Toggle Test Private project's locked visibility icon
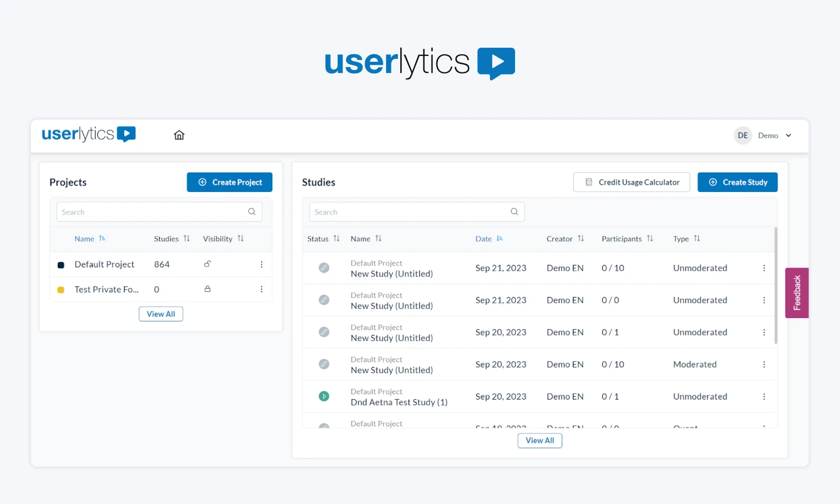The width and height of the screenshot is (840, 504). (x=207, y=289)
